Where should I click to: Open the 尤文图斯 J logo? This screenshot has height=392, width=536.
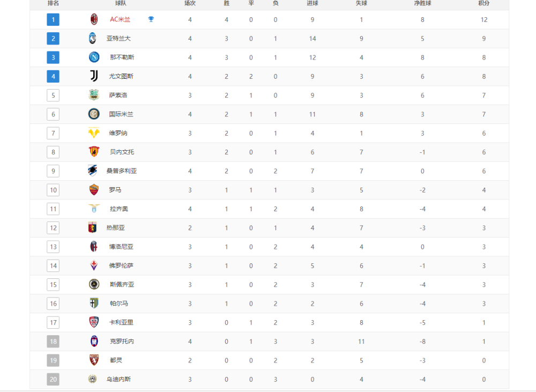[94, 76]
